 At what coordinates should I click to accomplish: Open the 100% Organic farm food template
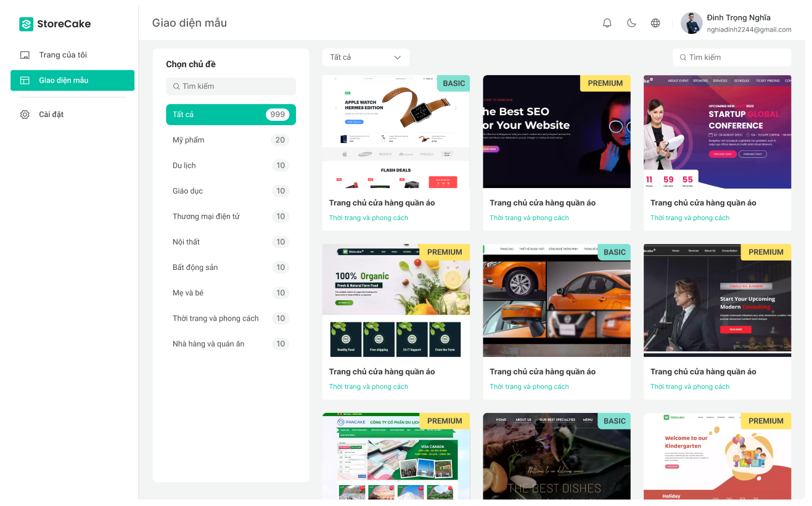coord(396,301)
